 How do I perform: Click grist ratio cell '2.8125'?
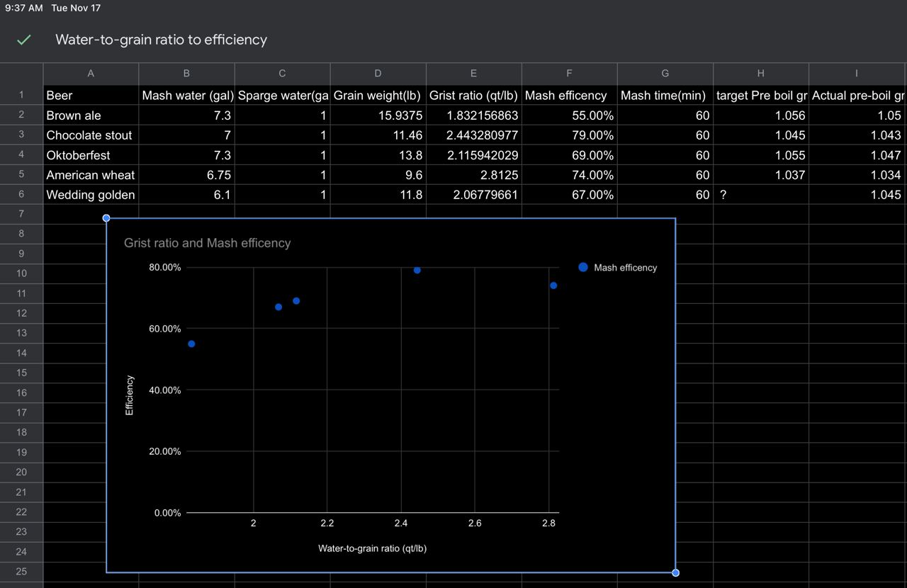pos(473,174)
